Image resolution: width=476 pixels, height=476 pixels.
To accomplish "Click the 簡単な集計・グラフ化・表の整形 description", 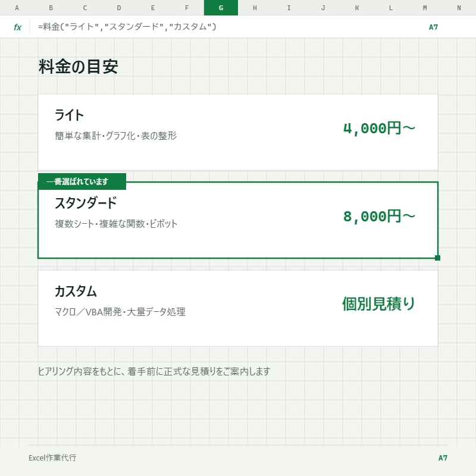I will (x=115, y=136).
